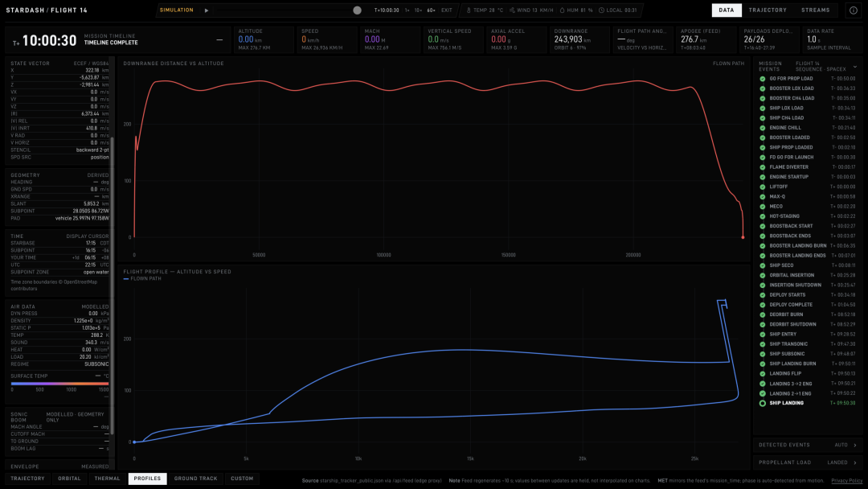This screenshot has width=868, height=489.
Task: Click the surface temperature color gradient bar
Action: tap(59, 383)
